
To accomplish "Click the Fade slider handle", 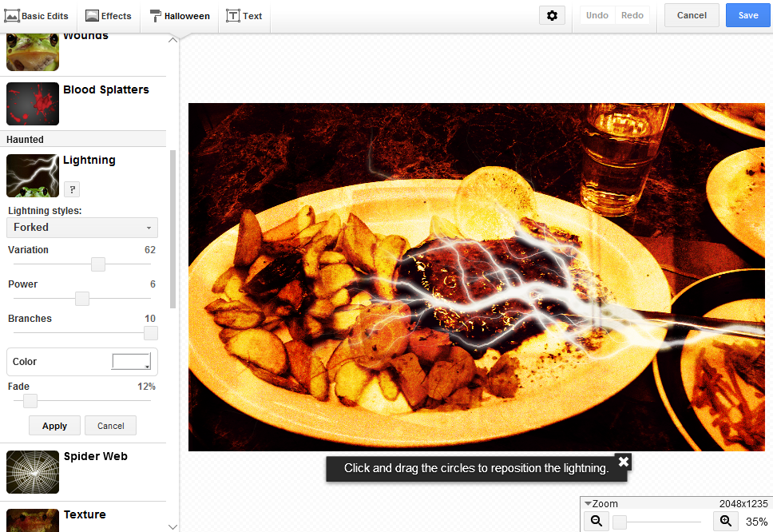I will [x=30, y=401].
